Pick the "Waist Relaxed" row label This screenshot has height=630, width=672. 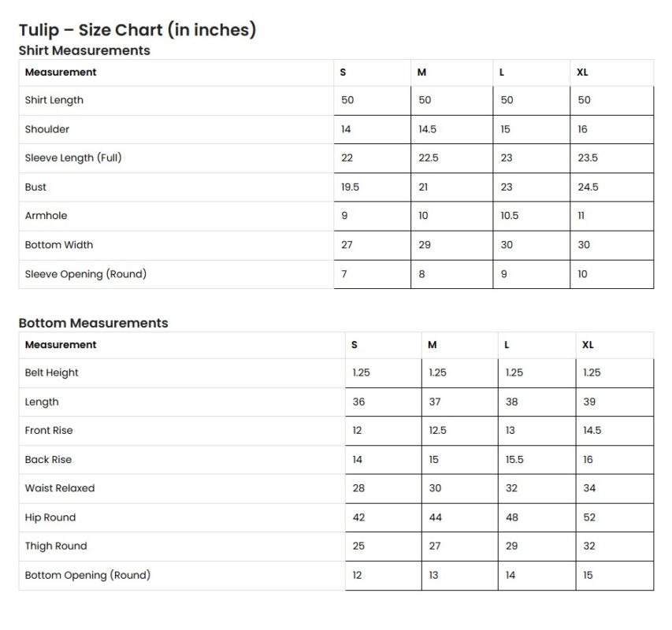60,488
